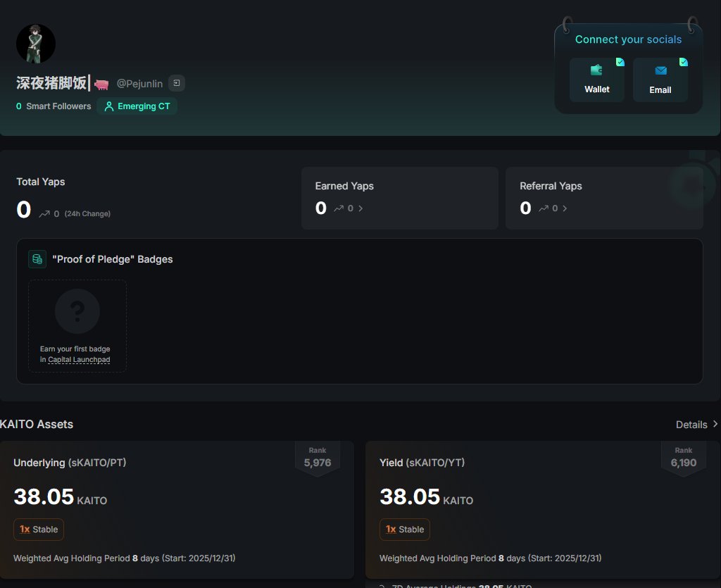Click the Total Yaps trend arrow icon
Screen dimensions: 721x588
pos(44,214)
